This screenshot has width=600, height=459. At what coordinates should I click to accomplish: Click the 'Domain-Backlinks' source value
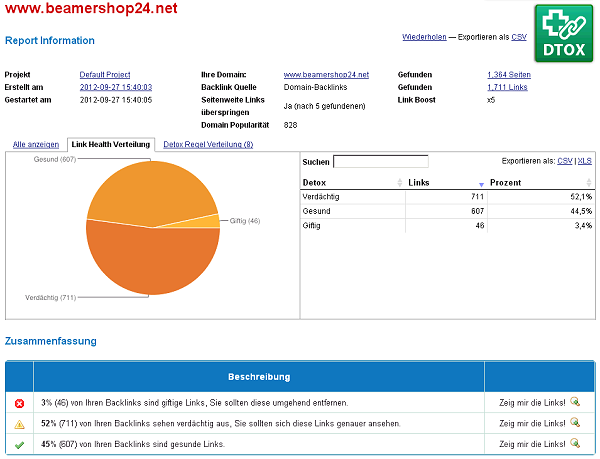click(315, 87)
